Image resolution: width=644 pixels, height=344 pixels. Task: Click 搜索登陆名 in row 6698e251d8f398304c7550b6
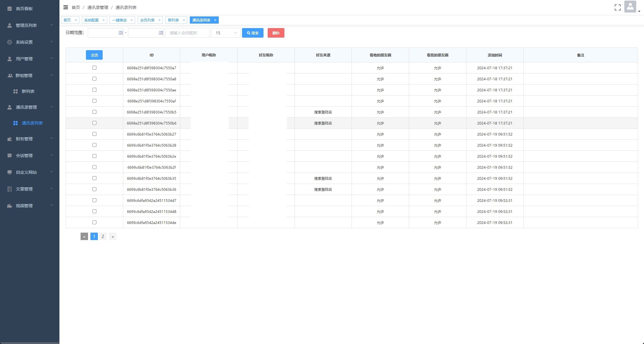(x=323, y=123)
